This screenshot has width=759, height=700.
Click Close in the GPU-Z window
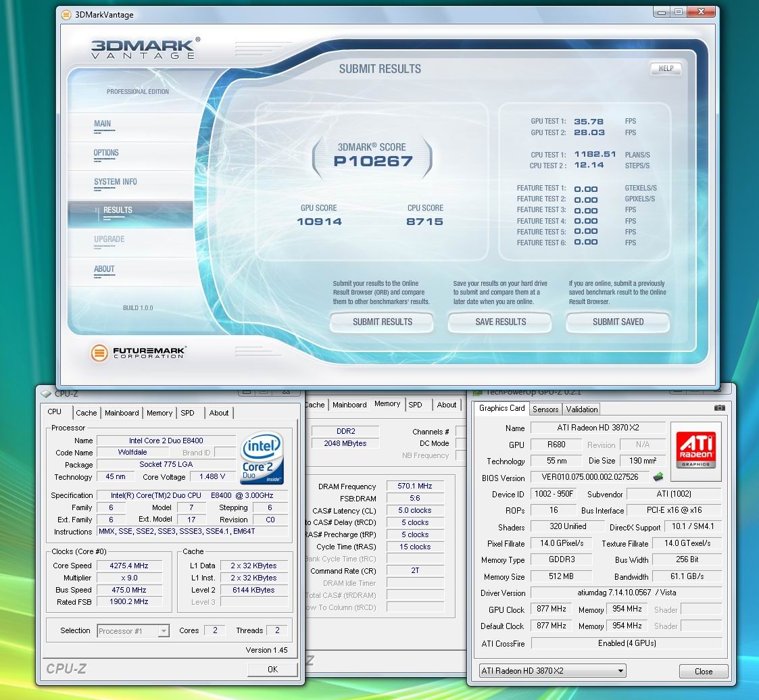(704, 671)
